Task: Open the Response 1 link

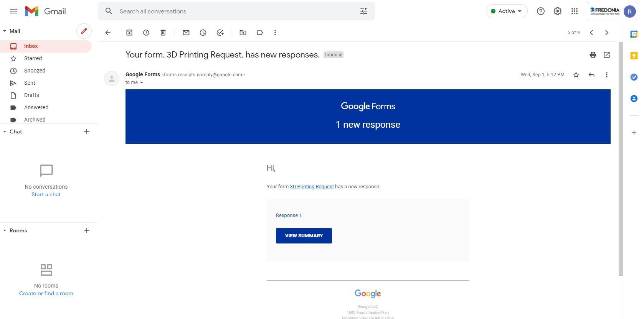Action: 289,215
